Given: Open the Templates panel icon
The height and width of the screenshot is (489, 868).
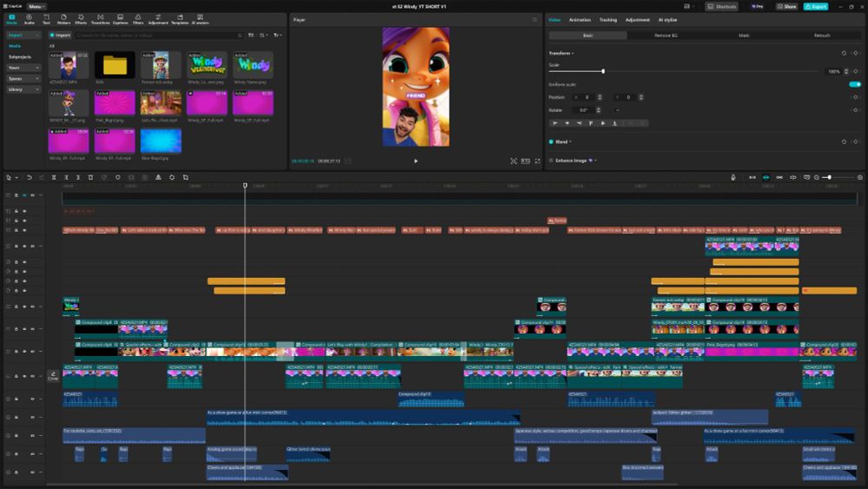Looking at the screenshot, I should [180, 19].
